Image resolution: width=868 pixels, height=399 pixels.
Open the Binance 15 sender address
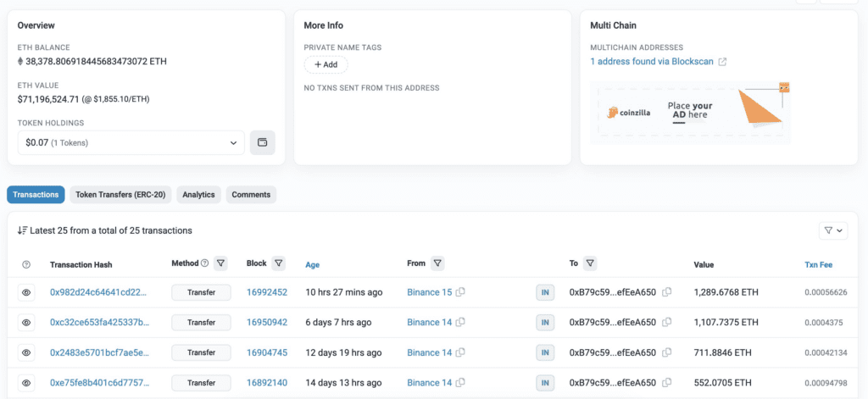[x=430, y=292]
